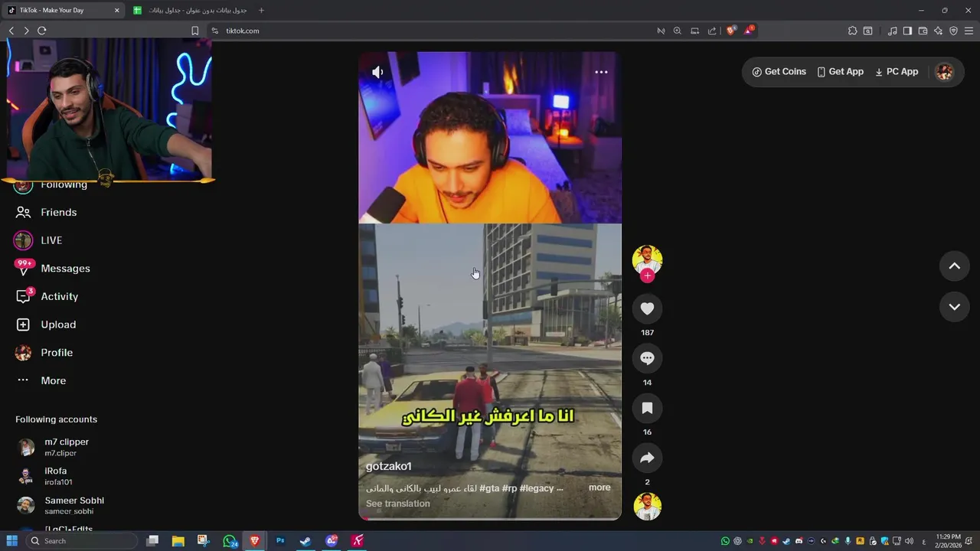Bookmark the video to favorites

point(647,408)
